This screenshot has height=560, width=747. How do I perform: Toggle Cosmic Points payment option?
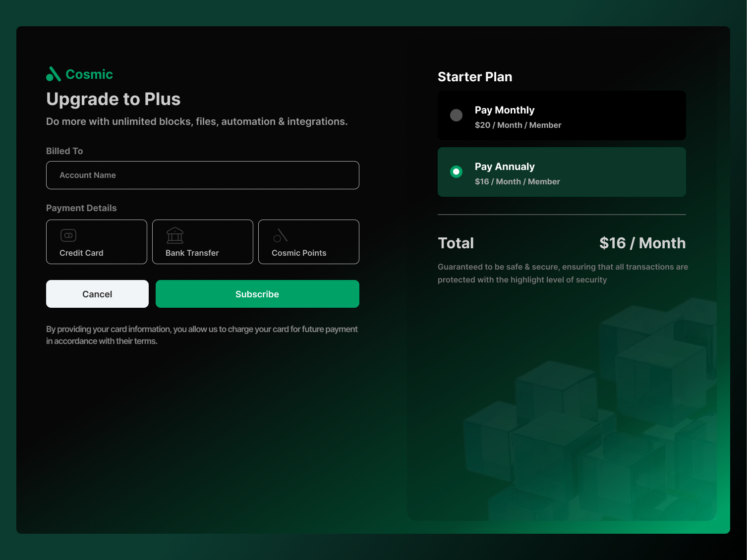308,242
